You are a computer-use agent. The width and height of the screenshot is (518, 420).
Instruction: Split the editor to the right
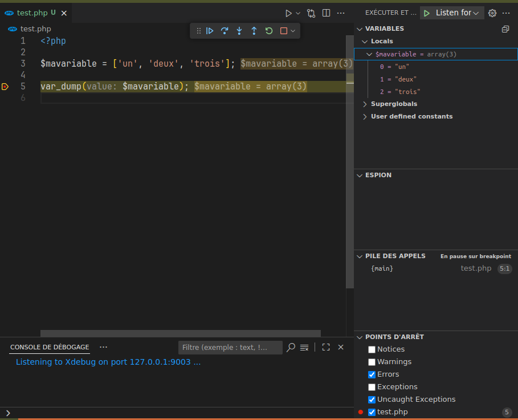326,13
